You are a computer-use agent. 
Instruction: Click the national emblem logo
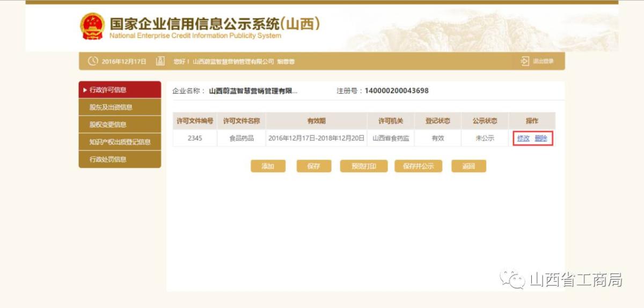tap(92, 26)
